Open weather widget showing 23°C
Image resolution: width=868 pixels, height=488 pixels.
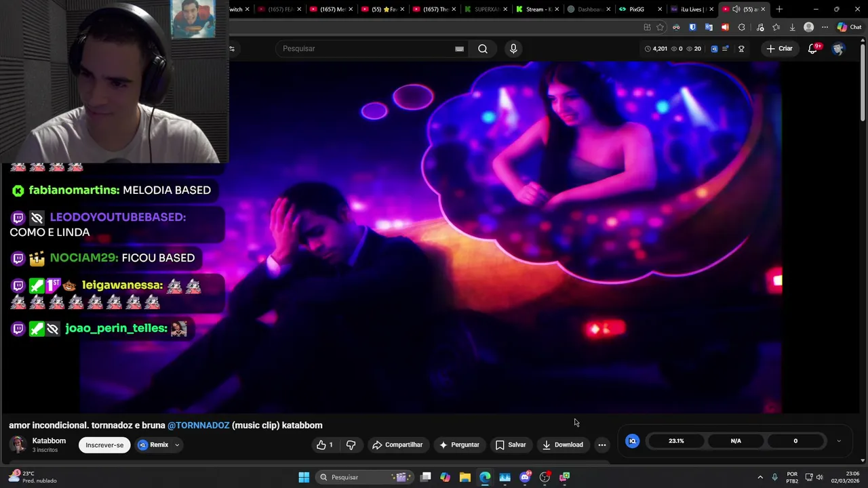pyautogui.click(x=31, y=477)
